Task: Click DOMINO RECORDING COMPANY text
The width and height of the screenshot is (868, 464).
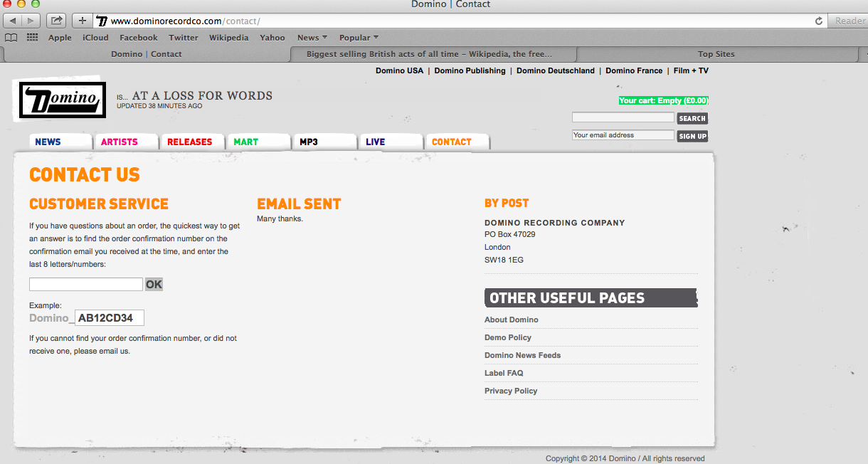Action: 555,223
